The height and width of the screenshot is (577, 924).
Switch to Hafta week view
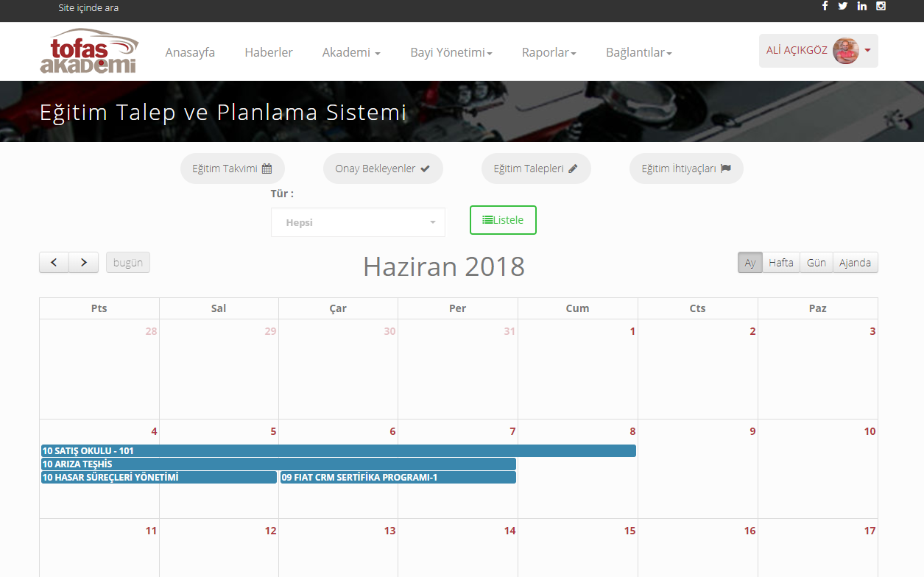click(781, 263)
